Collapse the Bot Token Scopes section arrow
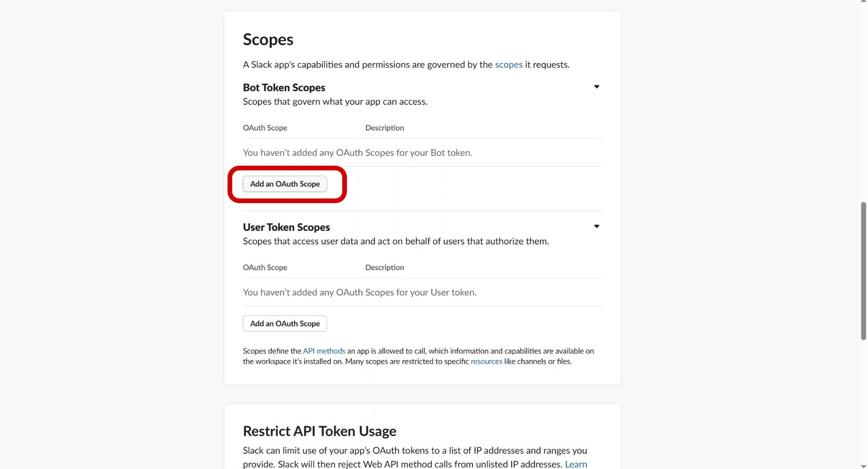The image size is (868, 469). [596, 87]
